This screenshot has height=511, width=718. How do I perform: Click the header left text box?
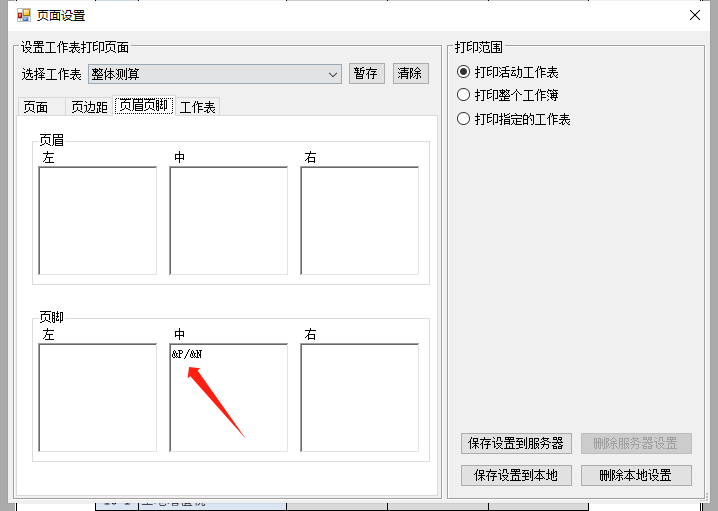click(x=98, y=220)
